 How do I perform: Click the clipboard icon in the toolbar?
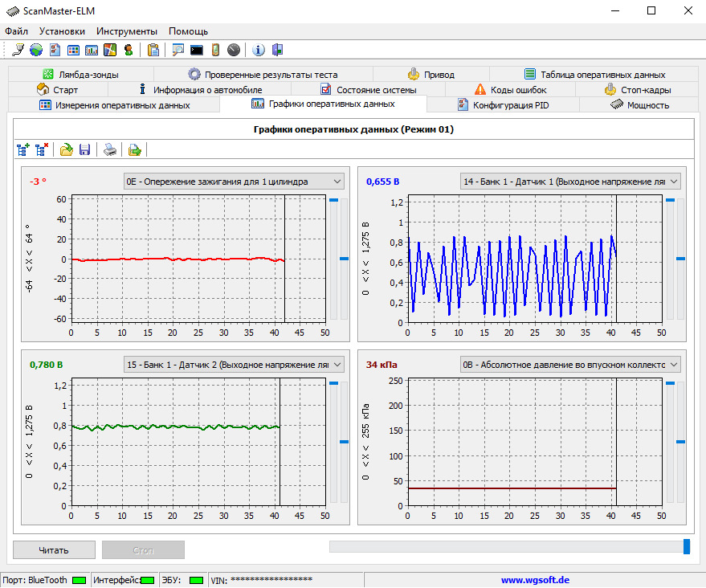153,50
